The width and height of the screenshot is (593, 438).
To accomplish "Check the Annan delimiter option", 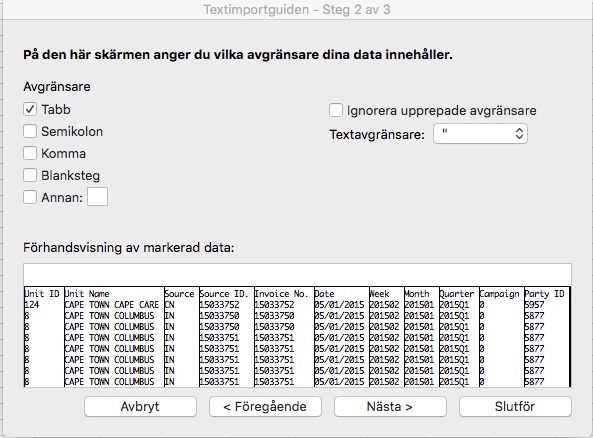I will [30, 197].
